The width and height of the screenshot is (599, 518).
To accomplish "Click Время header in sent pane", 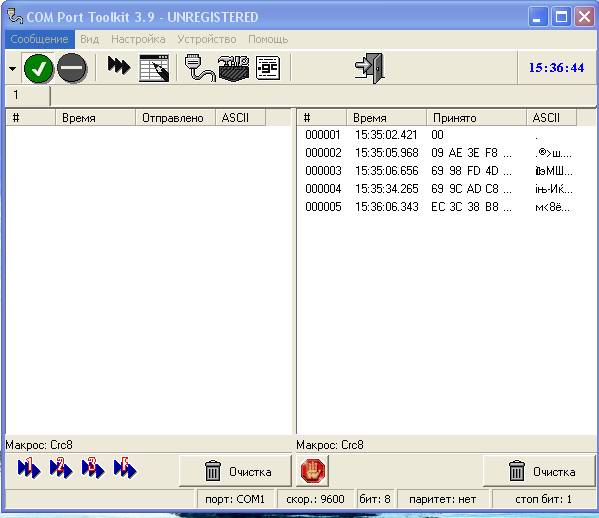I will point(96,118).
